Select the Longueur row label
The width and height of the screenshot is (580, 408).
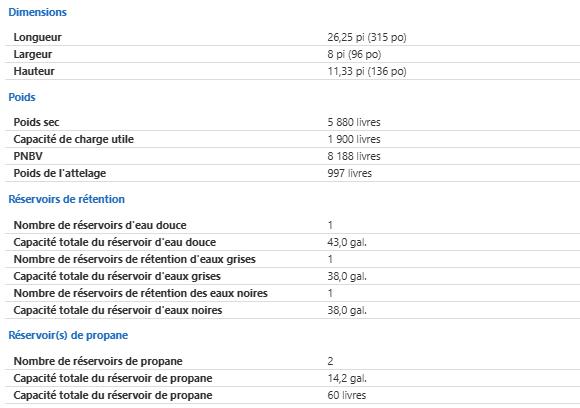[x=37, y=37]
